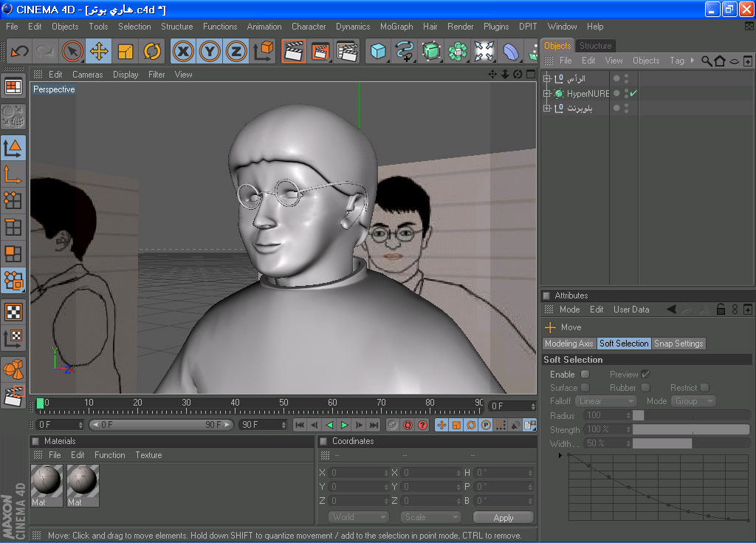The image size is (756, 543).
Task: Switch to Polygons mode
Action: click(x=13, y=254)
